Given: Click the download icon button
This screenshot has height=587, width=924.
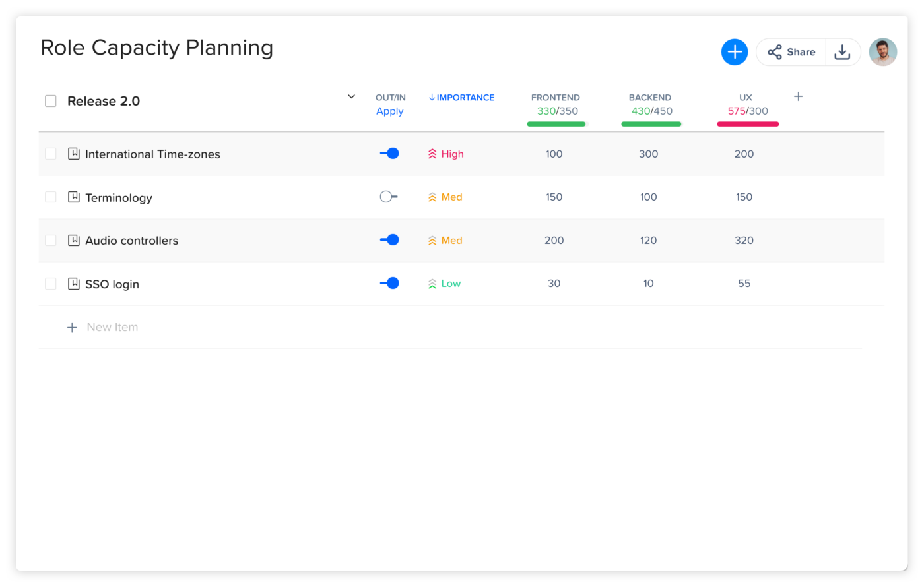Looking at the screenshot, I should (842, 52).
